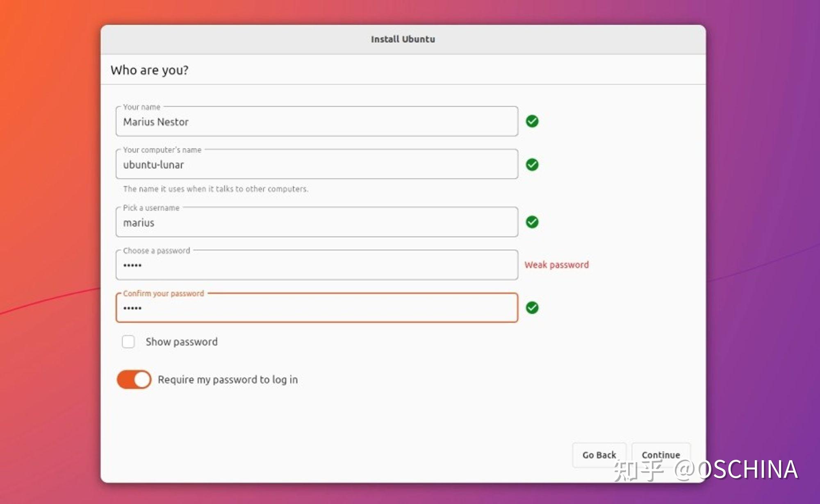The height and width of the screenshot is (504, 820).
Task: Click the green checkmark beside username field
Action: coord(532,222)
